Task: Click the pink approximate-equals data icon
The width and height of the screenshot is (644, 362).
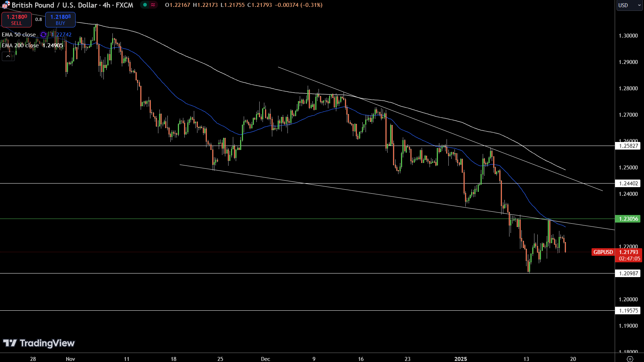Action: pos(153,5)
